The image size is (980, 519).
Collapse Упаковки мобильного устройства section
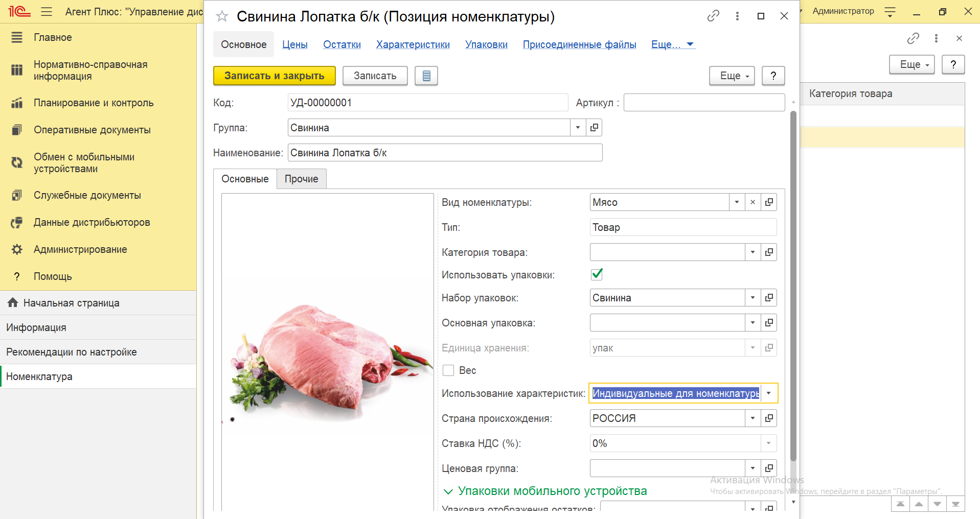448,491
